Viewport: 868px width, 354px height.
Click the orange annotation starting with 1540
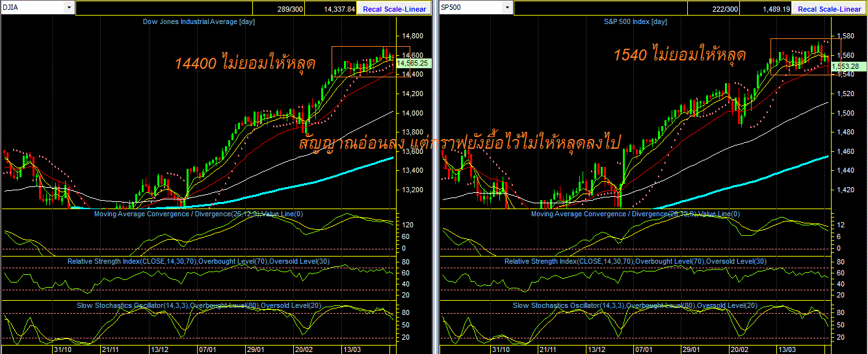[x=679, y=55]
